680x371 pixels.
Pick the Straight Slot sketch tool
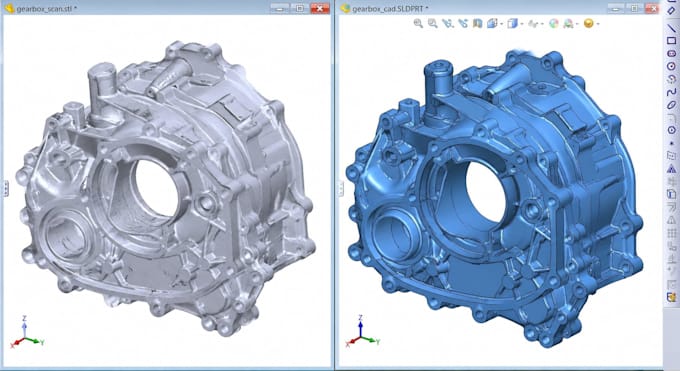671,53
